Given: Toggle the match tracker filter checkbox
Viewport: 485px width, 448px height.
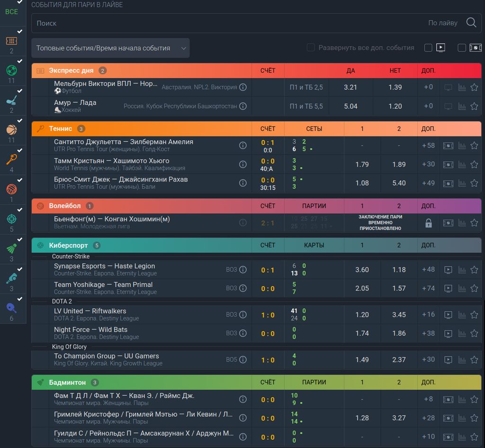Looking at the screenshot, I should 461,48.
